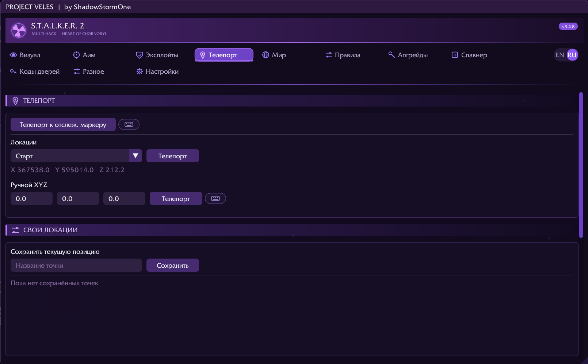
Task: Click the by ShadowStormOne title bar text
Action: click(98, 7)
